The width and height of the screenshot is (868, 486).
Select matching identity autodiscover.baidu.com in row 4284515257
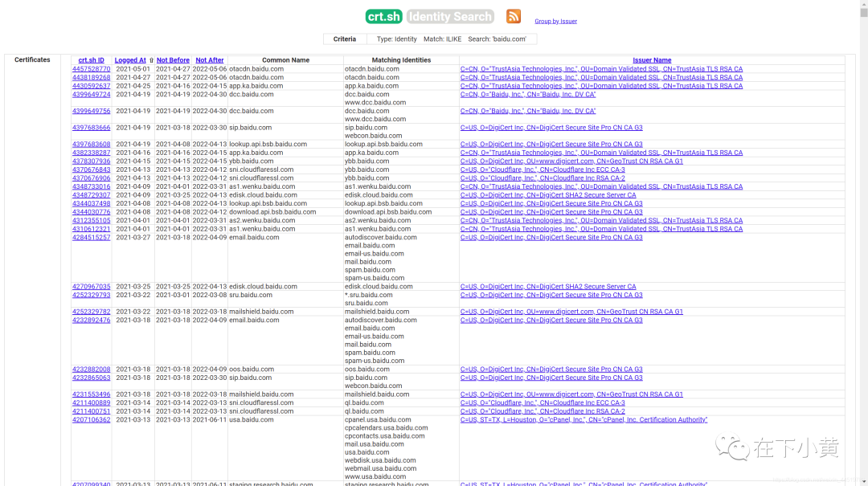tap(380, 238)
